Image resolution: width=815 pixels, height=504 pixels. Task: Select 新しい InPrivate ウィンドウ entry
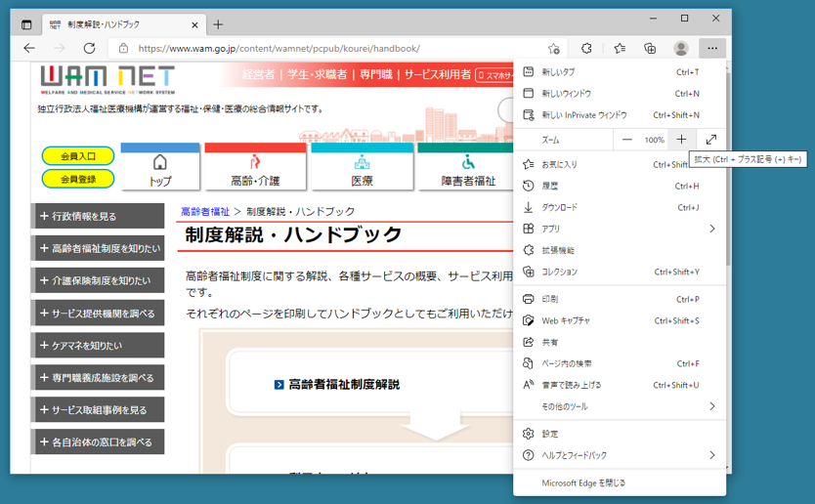[x=619, y=115]
